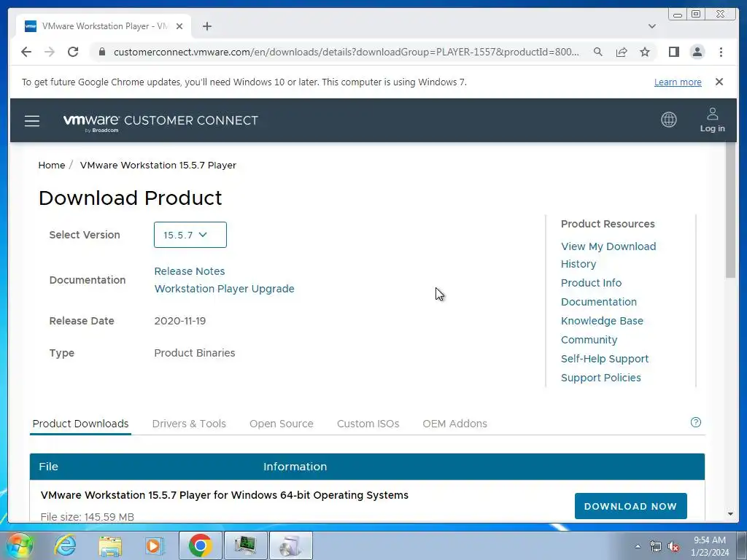Launch Internet Explorer from taskbar
The image size is (747, 560).
pyautogui.click(x=65, y=545)
